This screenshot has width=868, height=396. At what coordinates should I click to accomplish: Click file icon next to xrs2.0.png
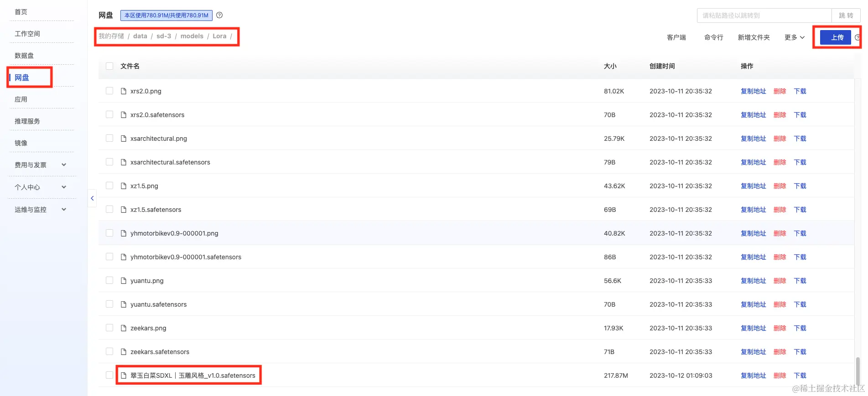point(123,91)
